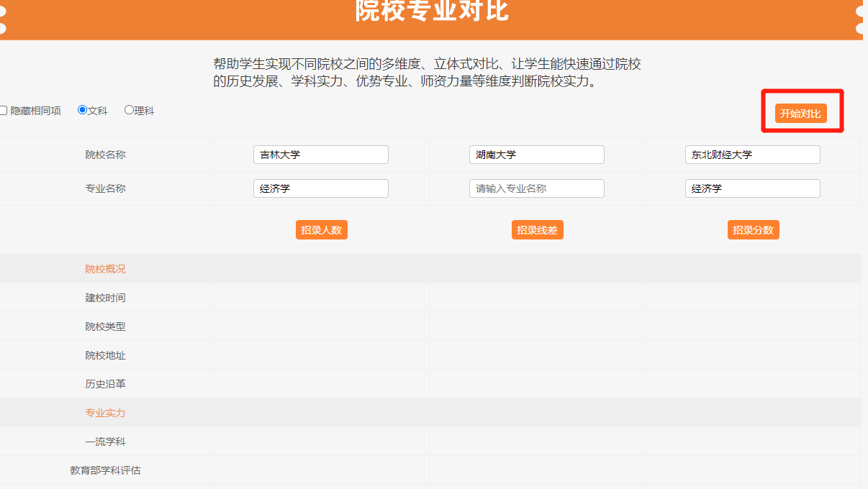868x489 pixels.
Task: Open the 招录分数 tab
Action: 753,230
